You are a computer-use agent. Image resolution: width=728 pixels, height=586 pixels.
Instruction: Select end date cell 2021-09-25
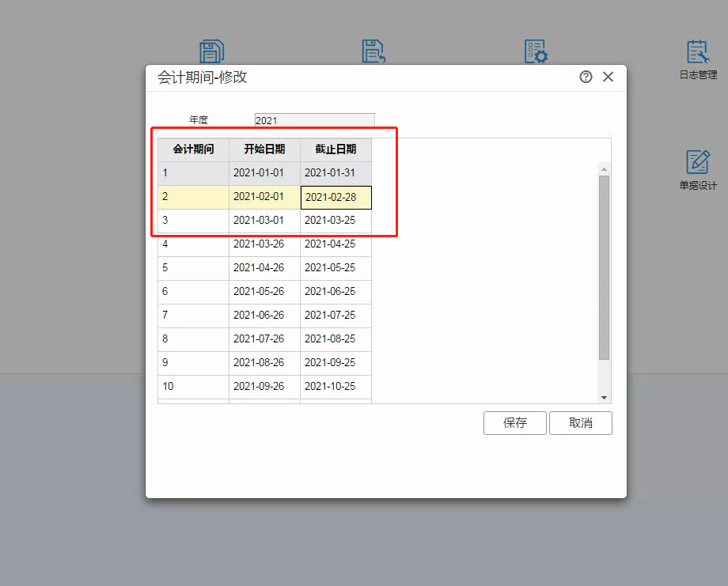tap(336, 363)
